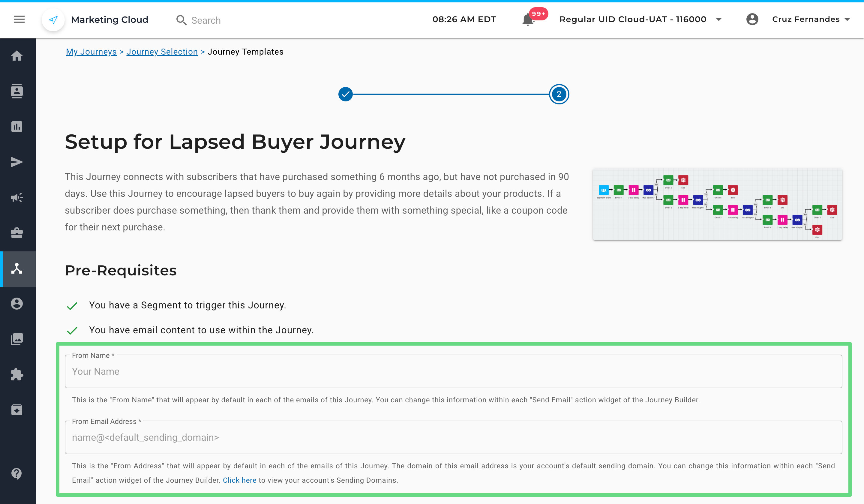
Task: Open Contacts sidebar icon
Action: 17,91
